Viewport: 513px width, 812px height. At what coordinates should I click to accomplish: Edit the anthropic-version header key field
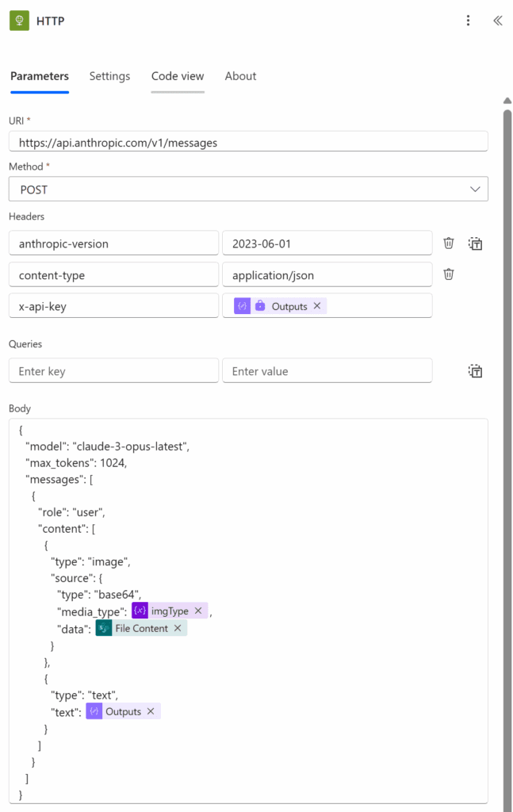[113, 243]
